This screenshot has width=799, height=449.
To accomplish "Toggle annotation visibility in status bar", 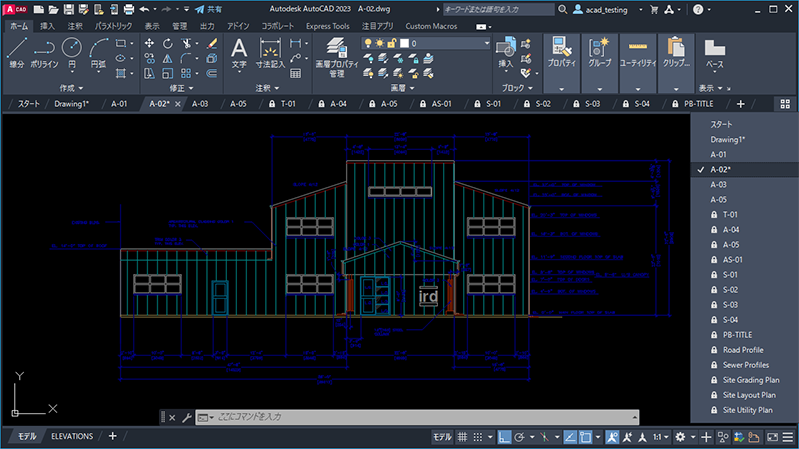I will point(612,437).
